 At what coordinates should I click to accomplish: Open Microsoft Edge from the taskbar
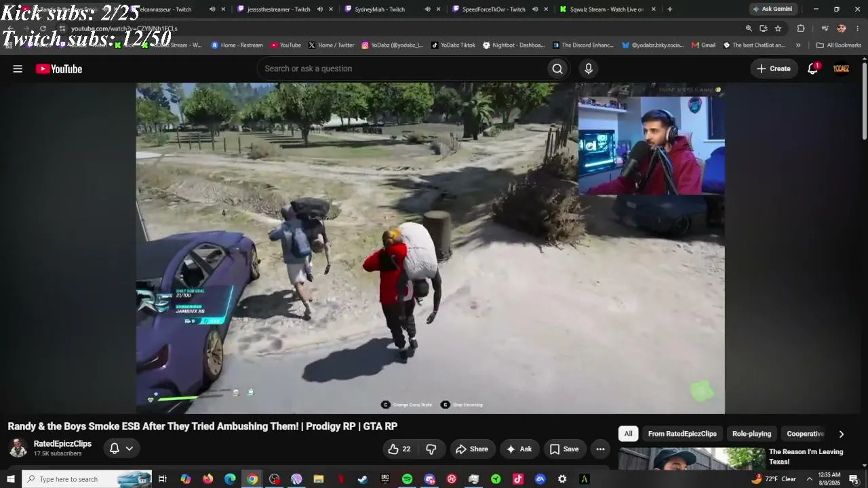click(230, 479)
